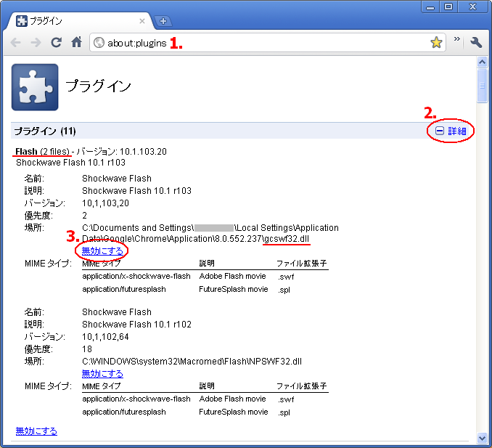This screenshot has width=492, height=448.
Task: Show hidden toolbar items via chevron
Action: tap(457, 39)
